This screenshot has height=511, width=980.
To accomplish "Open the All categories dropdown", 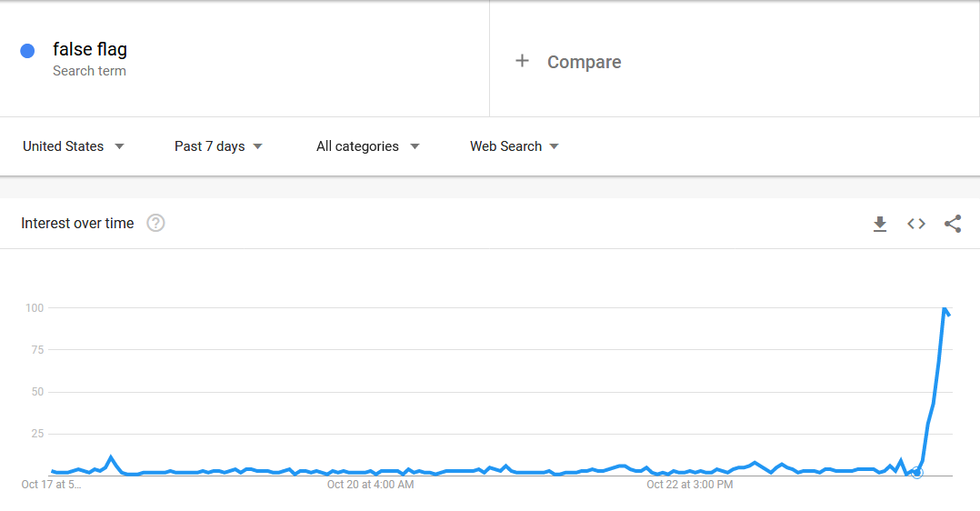I will [367, 146].
